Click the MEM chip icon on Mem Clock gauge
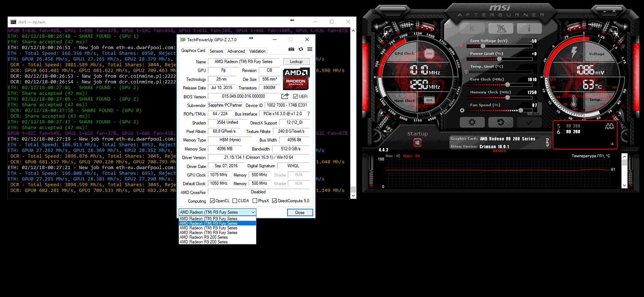This screenshot has height=297, width=644. [429, 100]
